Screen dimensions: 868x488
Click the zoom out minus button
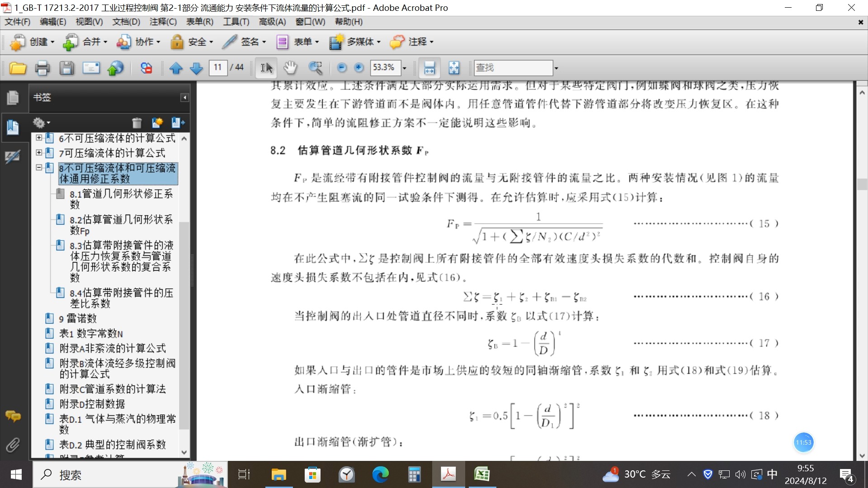pos(342,68)
